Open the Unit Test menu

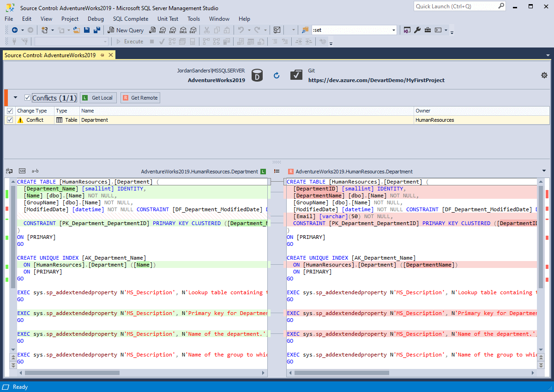pyautogui.click(x=168, y=19)
